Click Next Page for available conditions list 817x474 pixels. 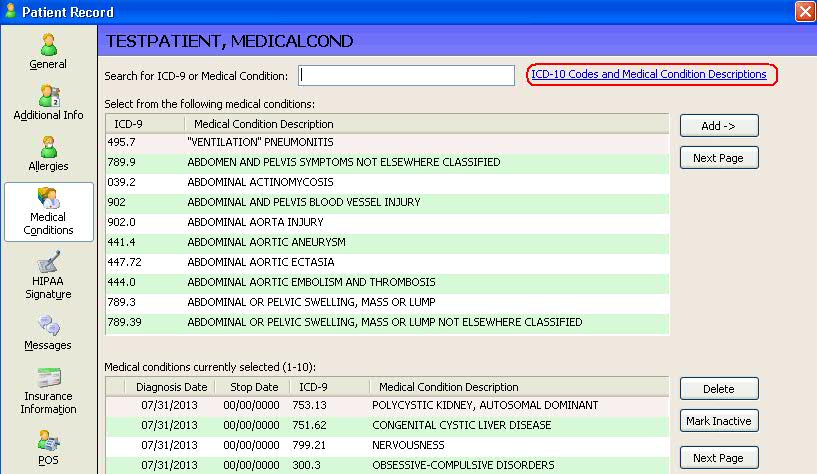coord(719,158)
